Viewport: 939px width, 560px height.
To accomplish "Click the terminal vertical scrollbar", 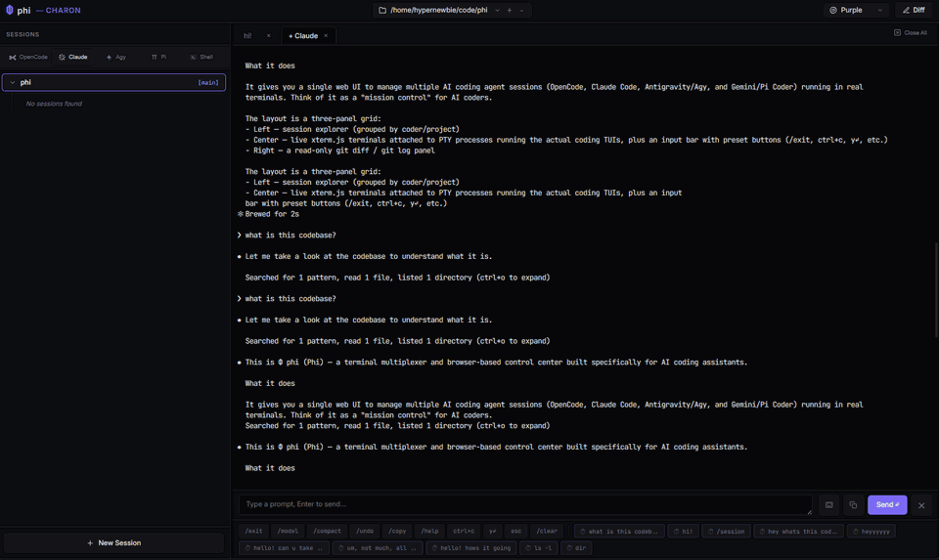I will click(x=936, y=289).
